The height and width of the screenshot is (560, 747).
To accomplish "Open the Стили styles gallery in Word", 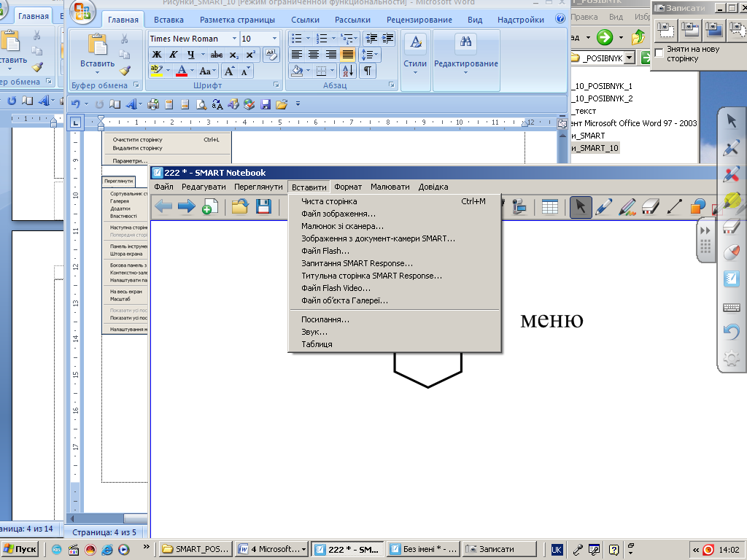I will click(x=415, y=55).
